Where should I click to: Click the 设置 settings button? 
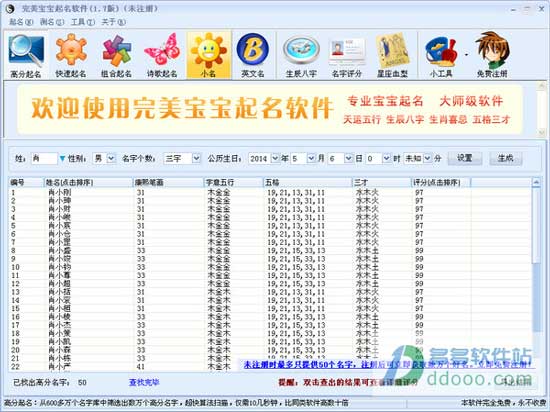pos(465,158)
